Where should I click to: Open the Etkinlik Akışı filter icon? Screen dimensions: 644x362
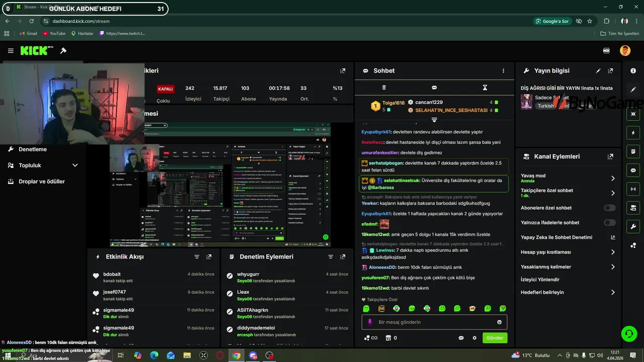coord(197,257)
